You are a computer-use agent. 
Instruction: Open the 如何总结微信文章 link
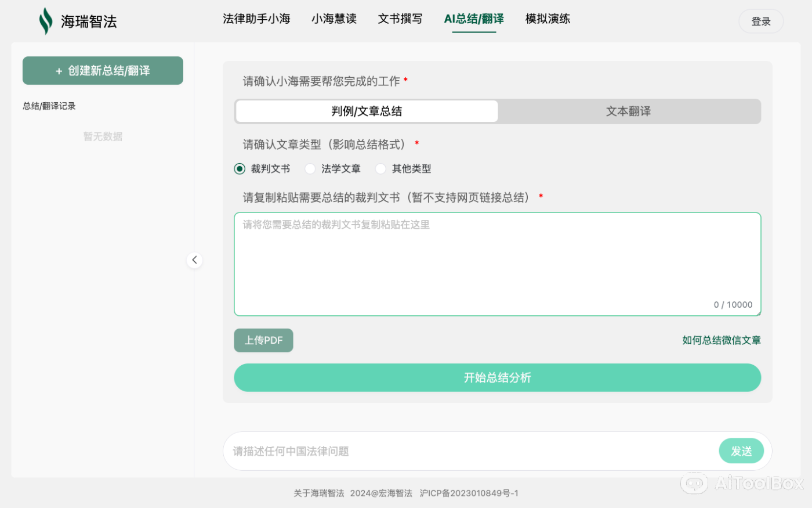(x=721, y=340)
